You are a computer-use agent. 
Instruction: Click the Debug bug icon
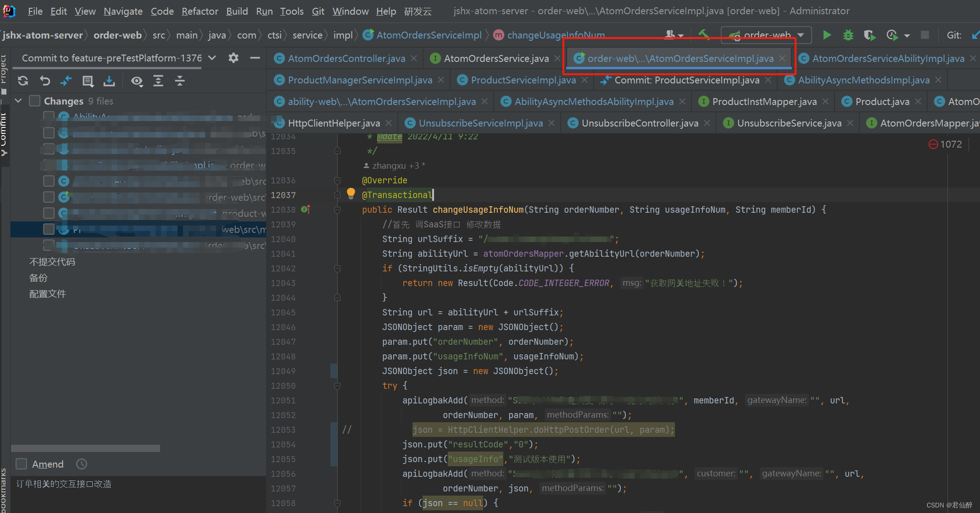coord(848,35)
